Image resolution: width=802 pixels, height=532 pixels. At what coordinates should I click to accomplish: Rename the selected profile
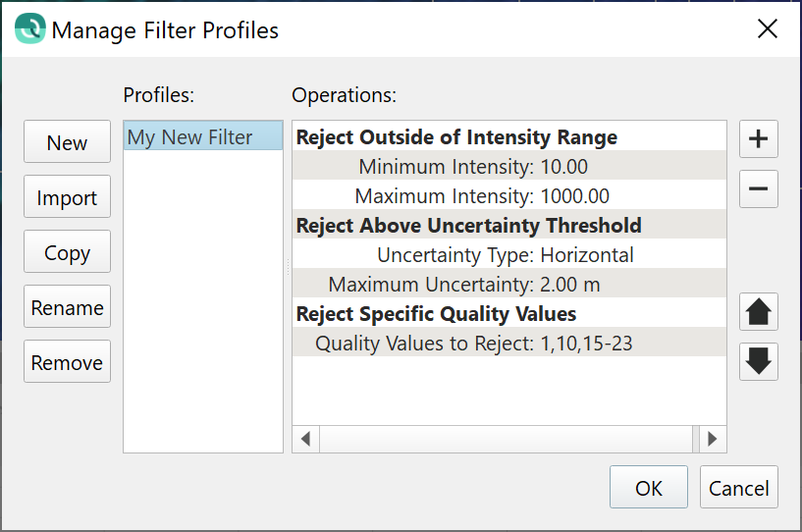[x=67, y=308]
